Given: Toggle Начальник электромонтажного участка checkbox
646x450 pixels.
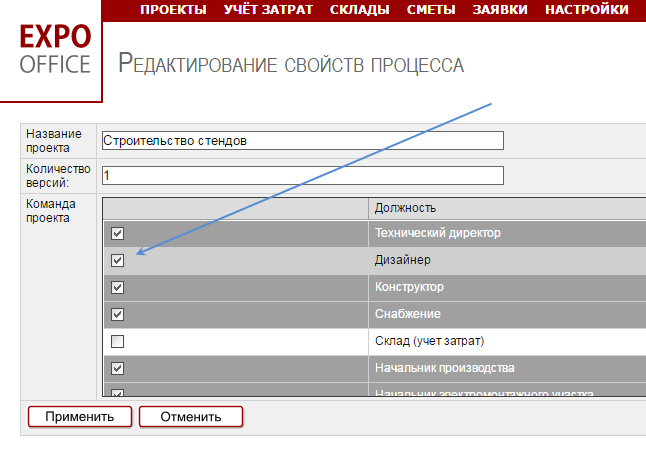Looking at the screenshot, I should coord(117,394).
